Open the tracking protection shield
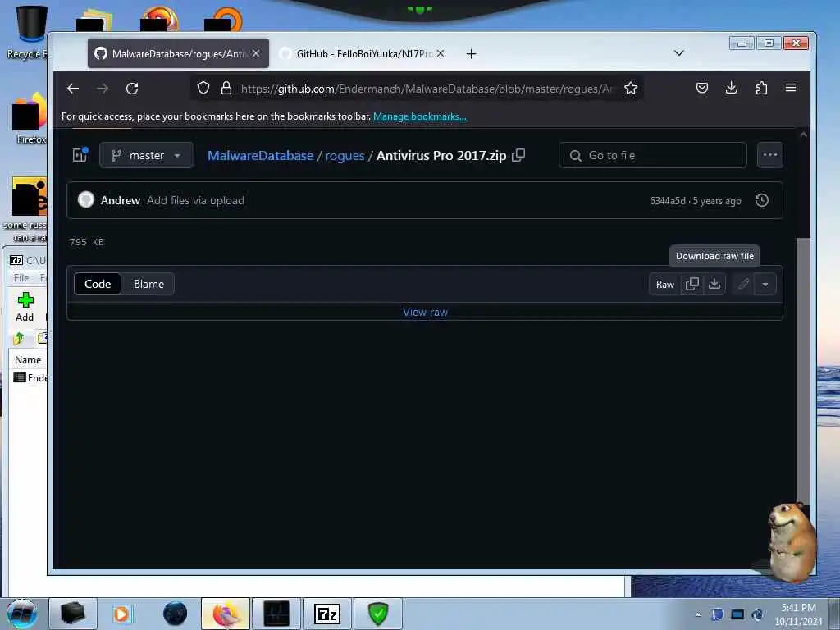This screenshot has width=840, height=630. [x=203, y=89]
